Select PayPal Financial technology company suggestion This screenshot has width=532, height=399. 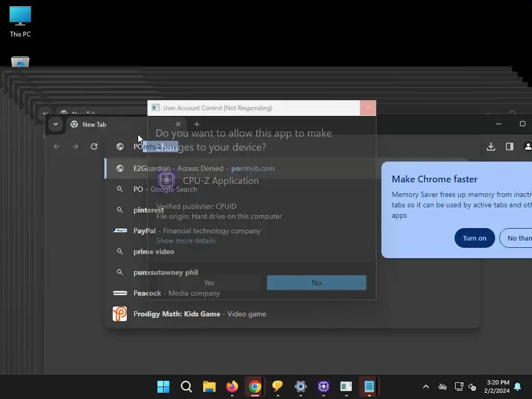(x=292, y=231)
